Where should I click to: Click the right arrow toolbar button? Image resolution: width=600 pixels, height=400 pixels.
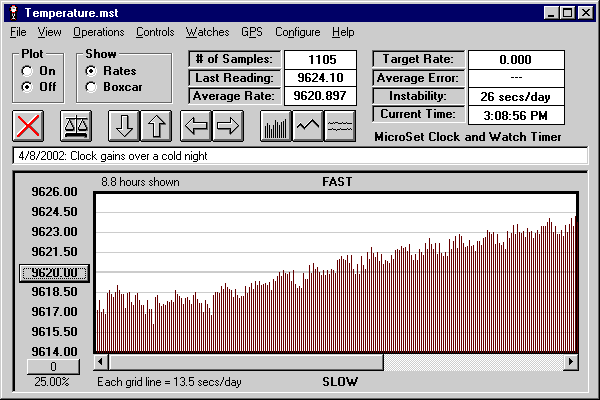click(x=228, y=126)
